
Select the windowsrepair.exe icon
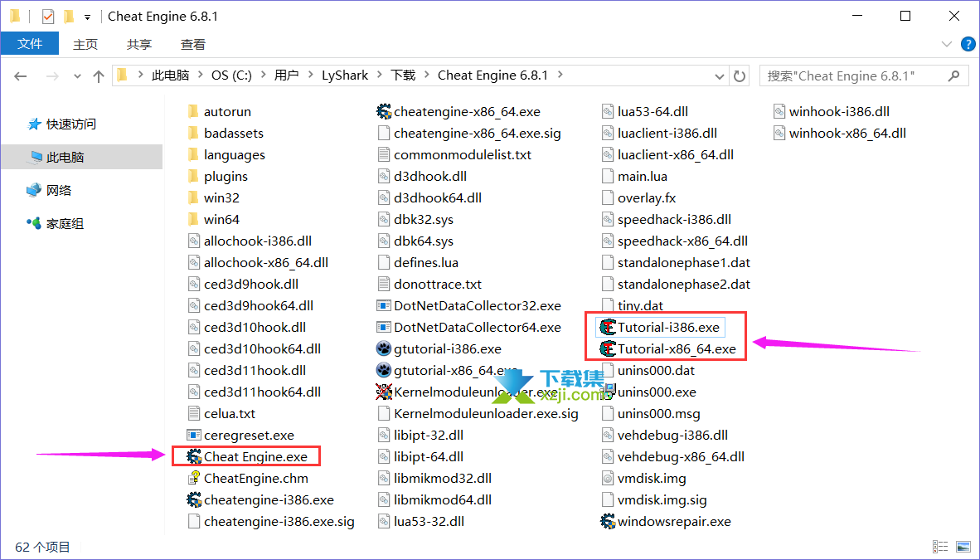click(x=608, y=521)
